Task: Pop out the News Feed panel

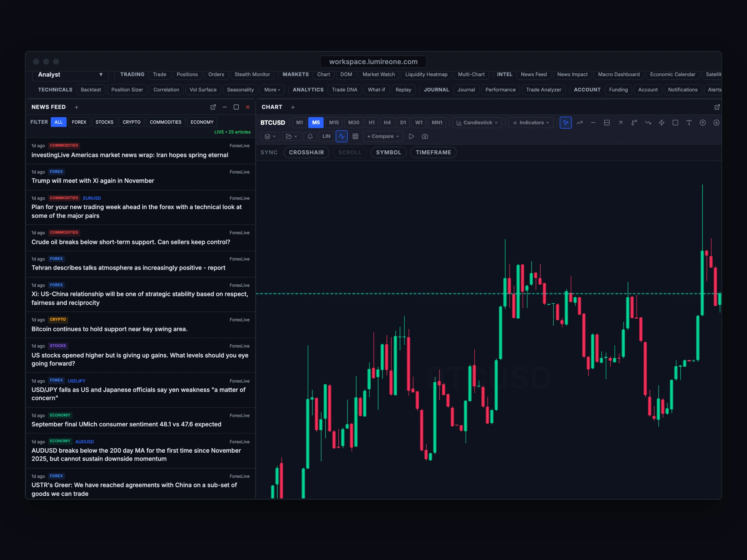Action: 213,107
